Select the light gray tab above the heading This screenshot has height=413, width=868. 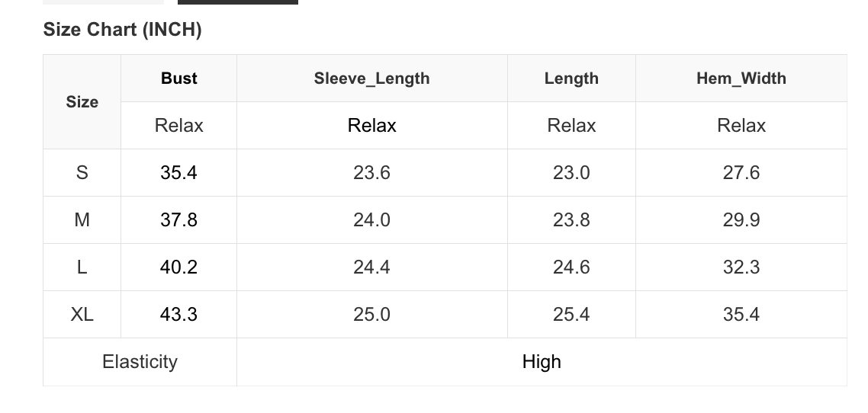click(103, 2)
